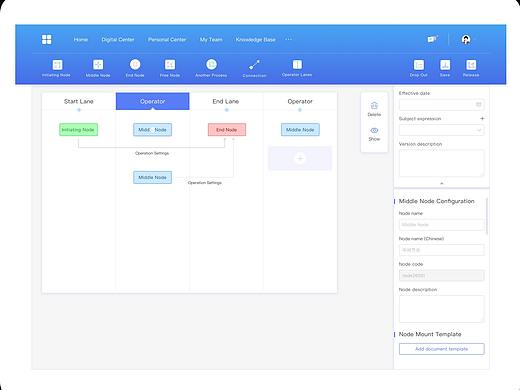Click the Operation Settings label below Initiating connection
The height and width of the screenshot is (390, 520).
coord(152,153)
